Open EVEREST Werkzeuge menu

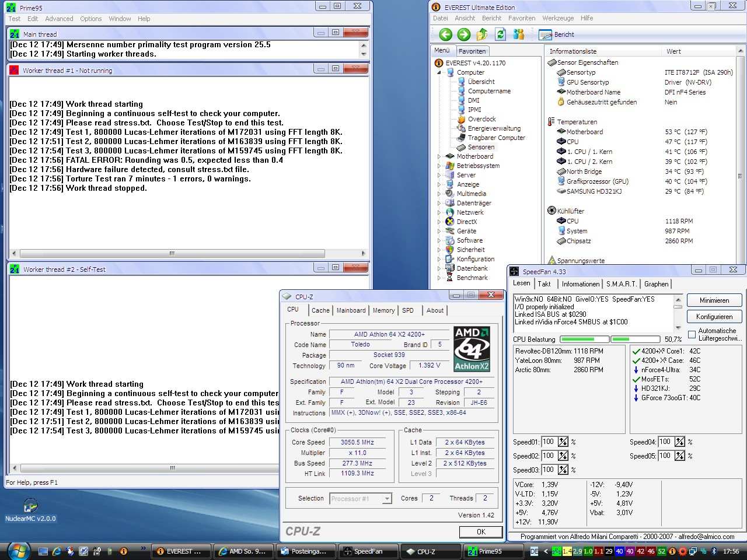558,18
